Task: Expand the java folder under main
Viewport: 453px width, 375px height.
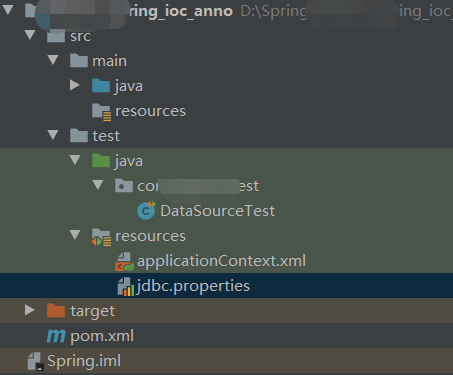Action: coord(75,85)
